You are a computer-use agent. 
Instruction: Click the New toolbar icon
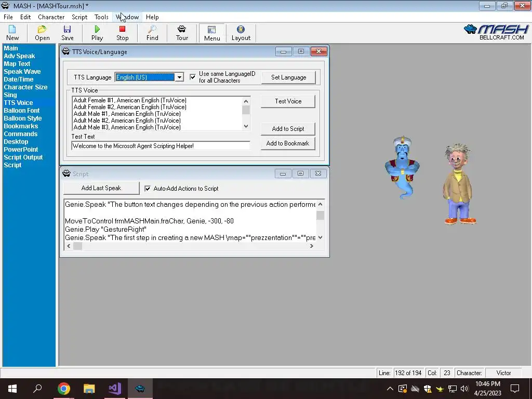point(12,33)
